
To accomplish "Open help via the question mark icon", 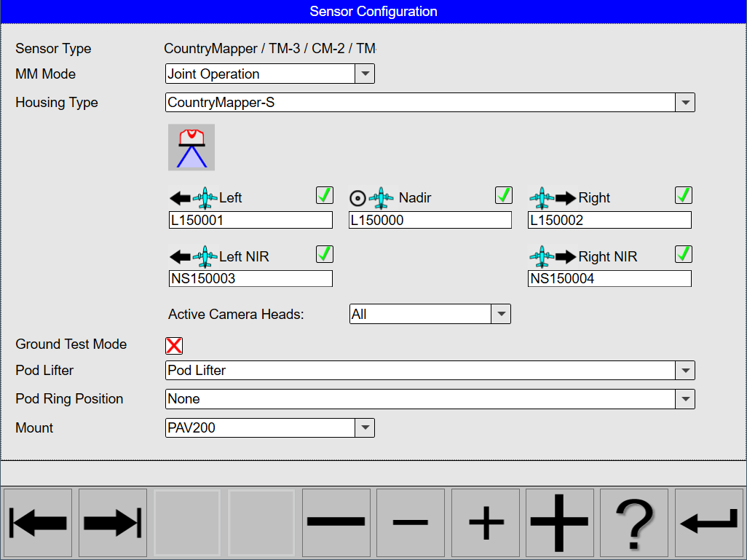I will point(633,522).
